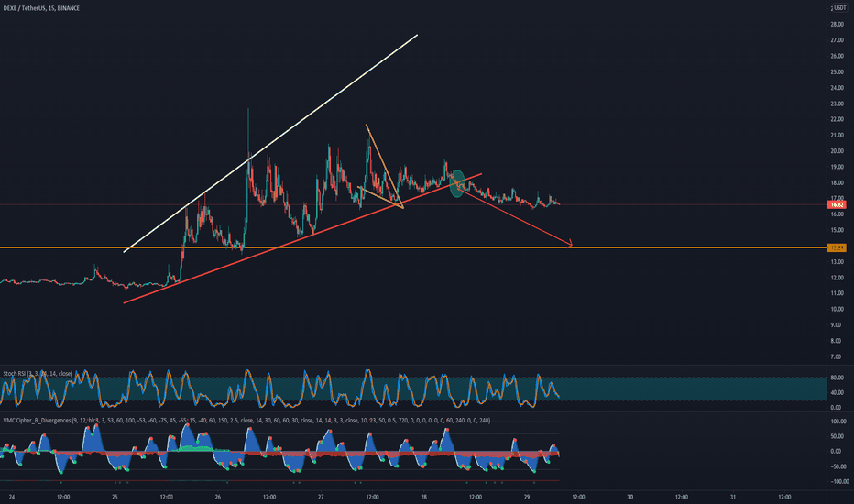Click the 15.00 price scale label

[x=838, y=230]
